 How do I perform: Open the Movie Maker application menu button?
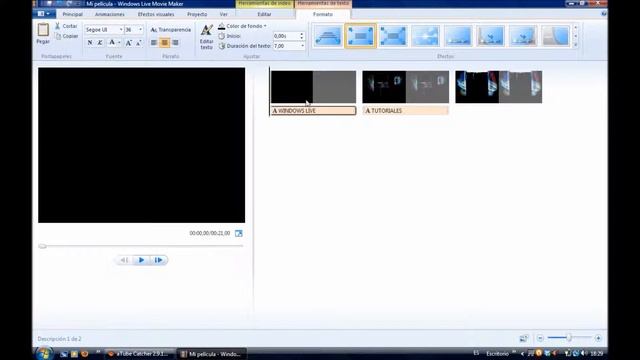pos(44,14)
